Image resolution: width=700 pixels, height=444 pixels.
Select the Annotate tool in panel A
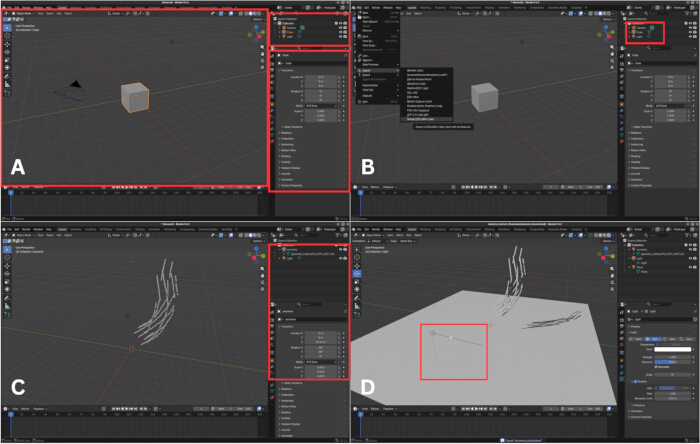[7, 76]
